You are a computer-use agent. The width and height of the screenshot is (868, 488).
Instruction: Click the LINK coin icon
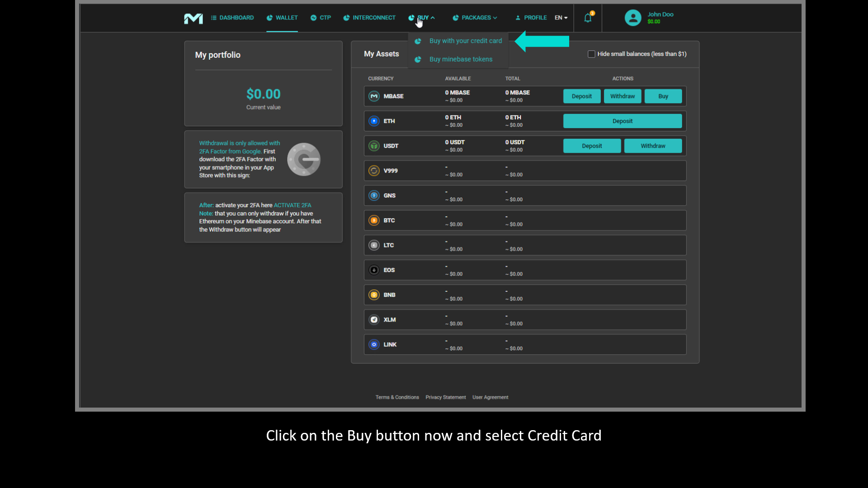(374, 345)
